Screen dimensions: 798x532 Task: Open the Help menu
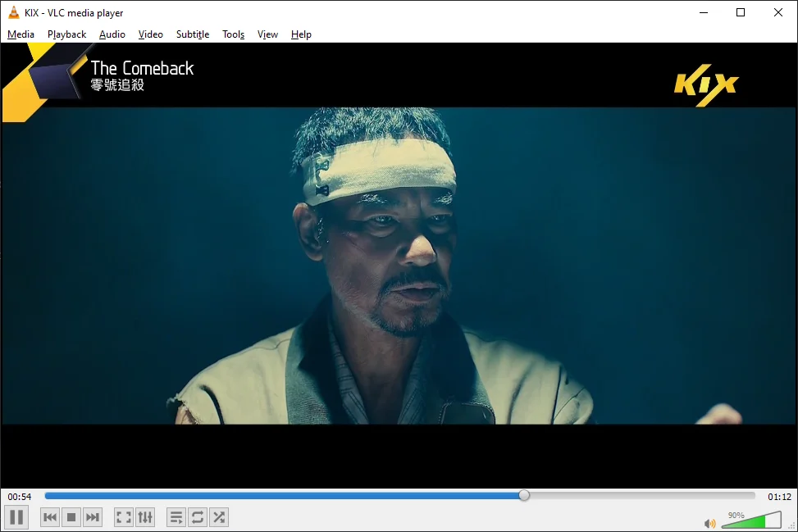point(301,34)
